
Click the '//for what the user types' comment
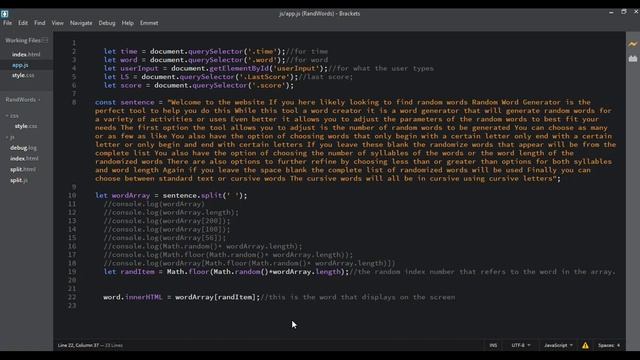click(381, 69)
